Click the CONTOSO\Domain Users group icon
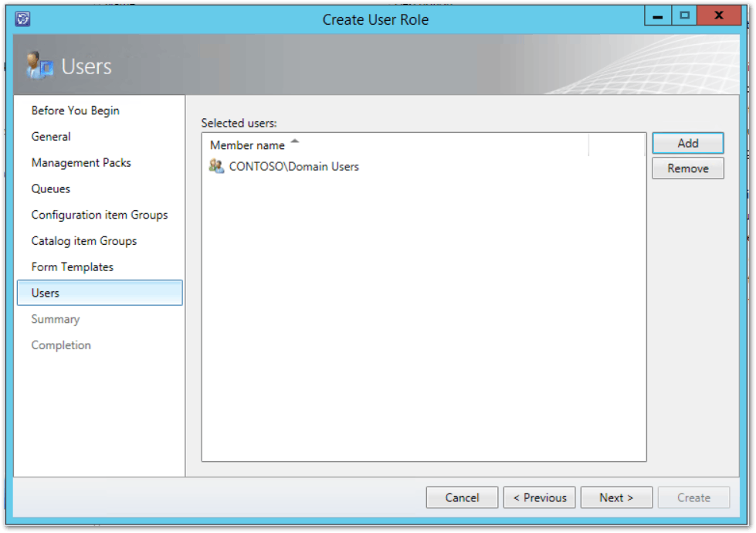The height and width of the screenshot is (533, 756). (216, 166)
